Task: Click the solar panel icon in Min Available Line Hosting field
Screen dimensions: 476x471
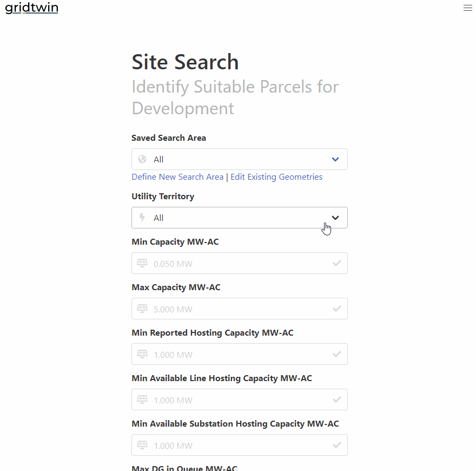Action: pyautogui.click(x=142, y=400)
